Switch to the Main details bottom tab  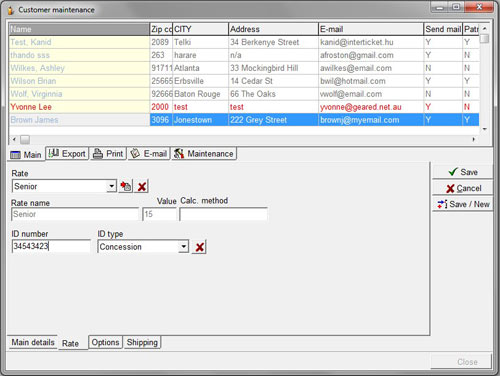33,342
